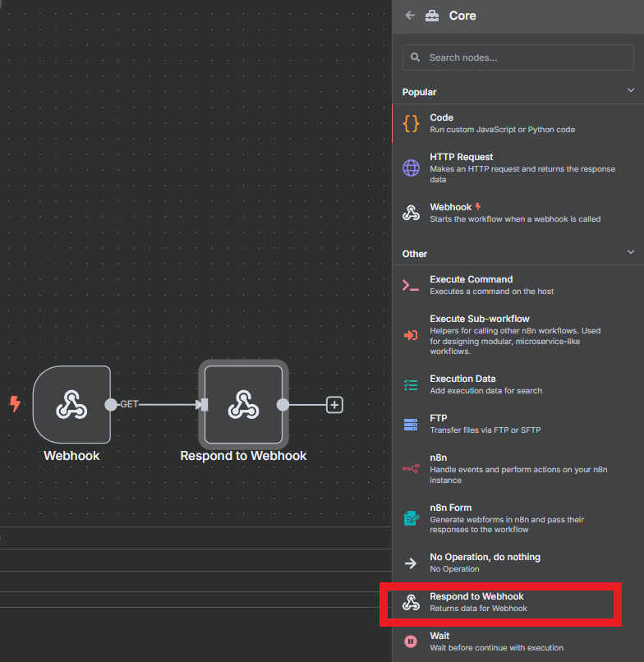Collapse the Popular section chevron
This screenshot has width=644, height=662.
[x=631, y=90]
